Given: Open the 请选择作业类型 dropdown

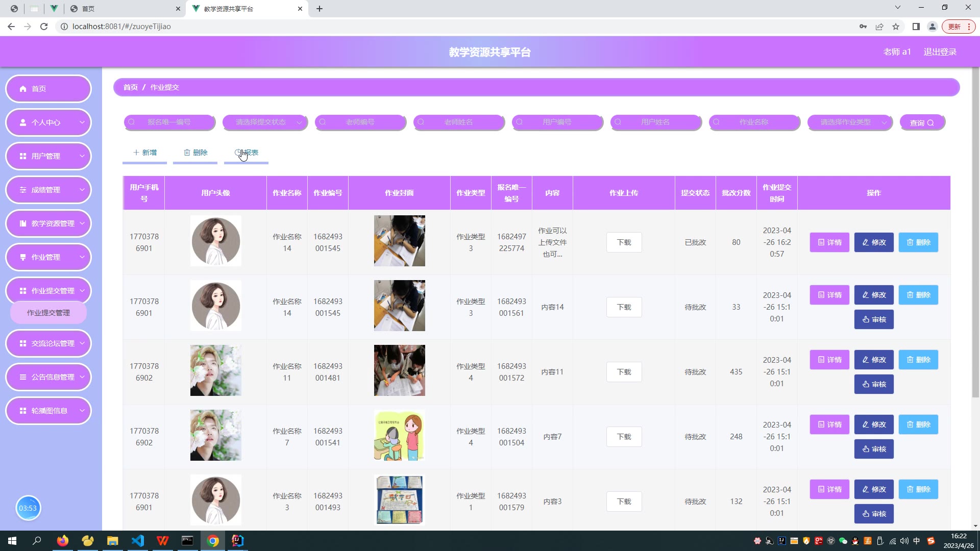Looking at the screenshot, I should [x=850, y=122].
